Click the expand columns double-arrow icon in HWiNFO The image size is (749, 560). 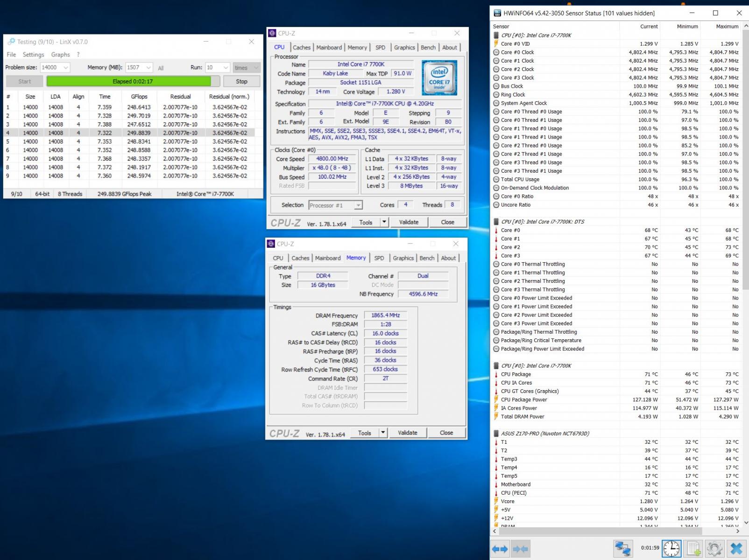point(500,549)
